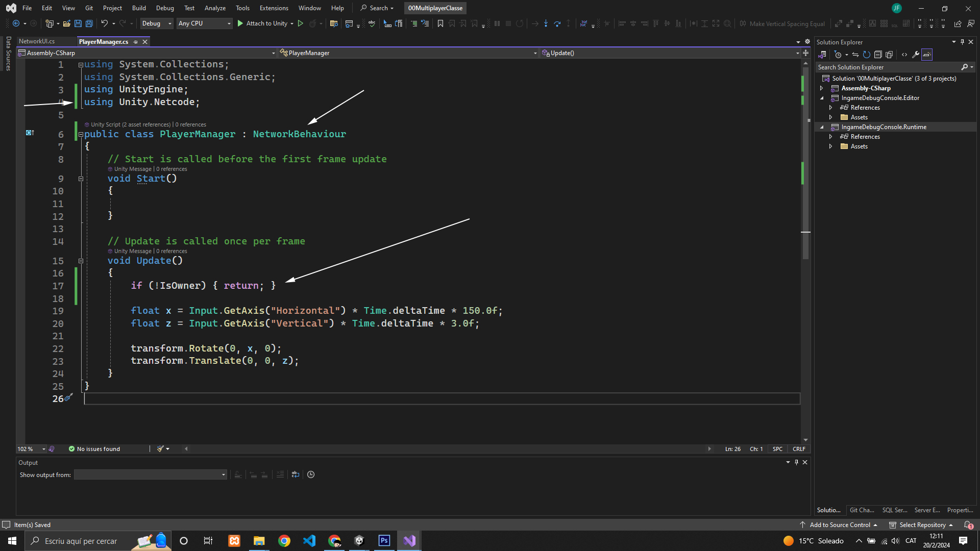980x551 pixels.
Task: Switch to the NetworkUI.cs tab
Action: tap(37, 41)
